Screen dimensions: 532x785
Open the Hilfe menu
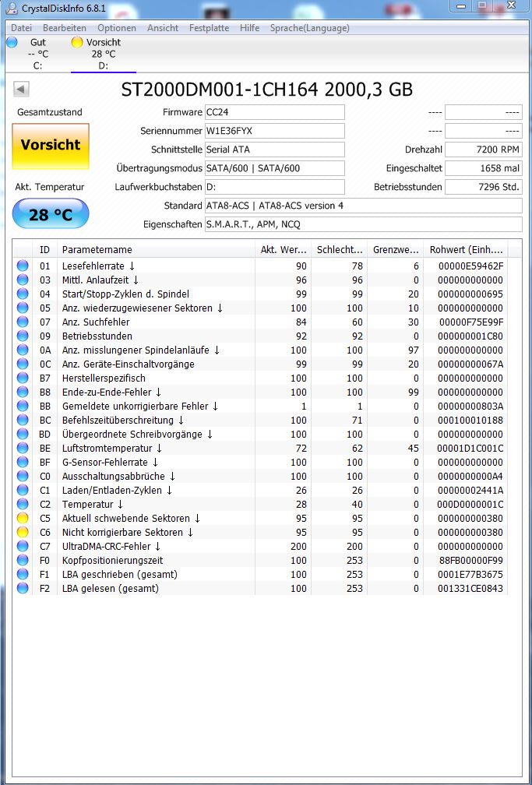249,28
